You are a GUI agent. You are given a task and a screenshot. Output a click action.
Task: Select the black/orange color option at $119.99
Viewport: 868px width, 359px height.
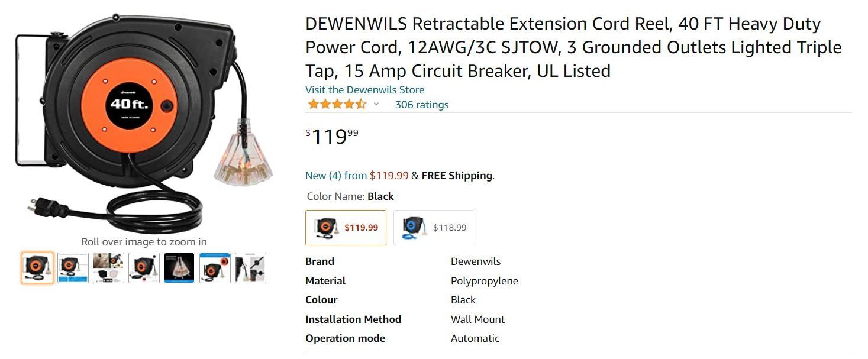point(346,228)
